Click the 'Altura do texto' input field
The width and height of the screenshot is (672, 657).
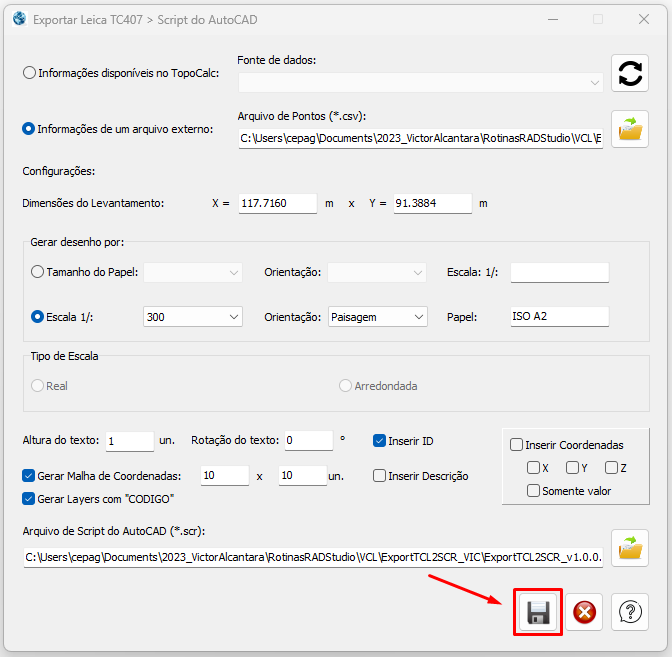click(x=128, y=441)
